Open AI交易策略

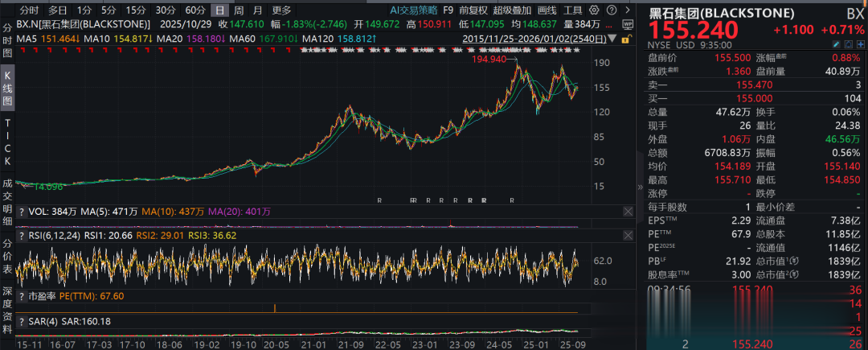(413, 11)
